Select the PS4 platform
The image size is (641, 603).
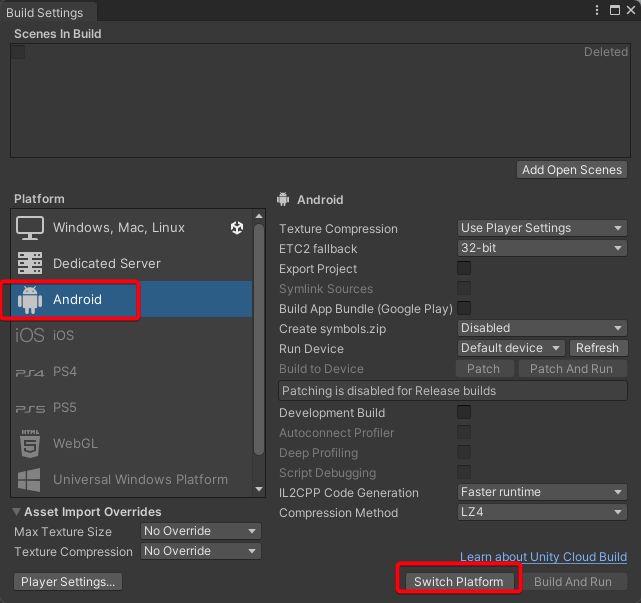[132, 372]
